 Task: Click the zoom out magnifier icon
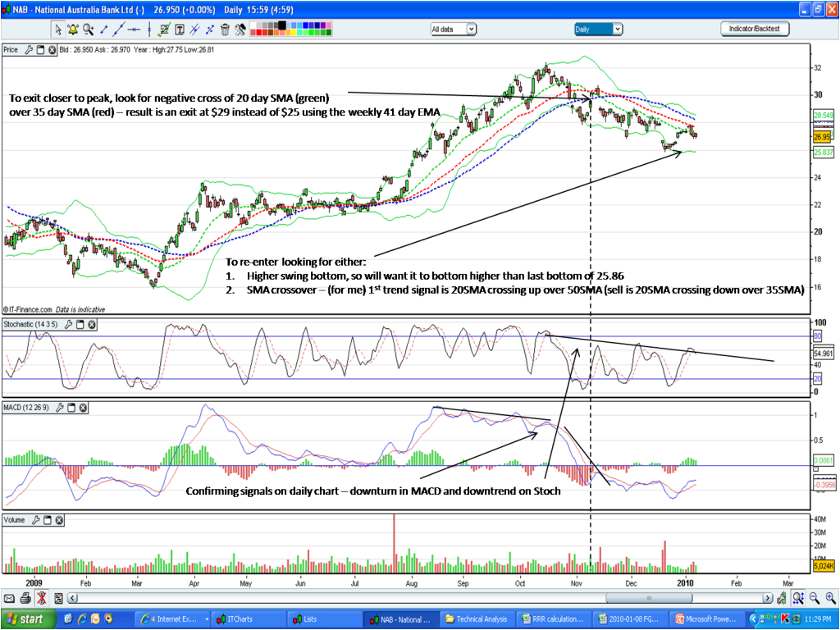[815, 598]
